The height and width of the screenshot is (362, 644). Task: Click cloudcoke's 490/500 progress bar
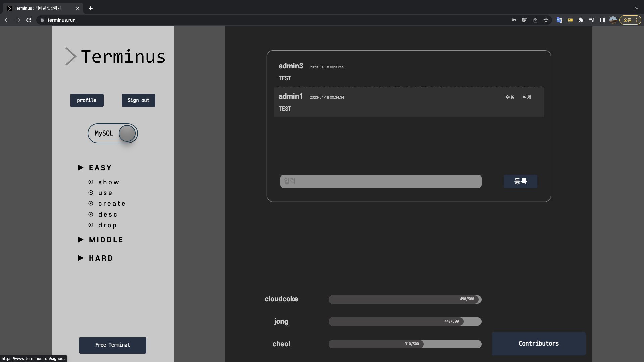point(405,299)
